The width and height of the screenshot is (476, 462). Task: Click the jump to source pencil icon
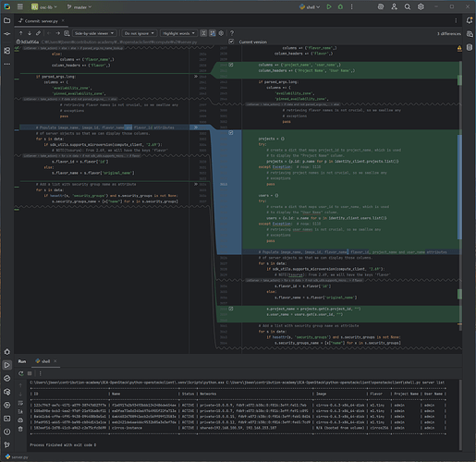38,33
